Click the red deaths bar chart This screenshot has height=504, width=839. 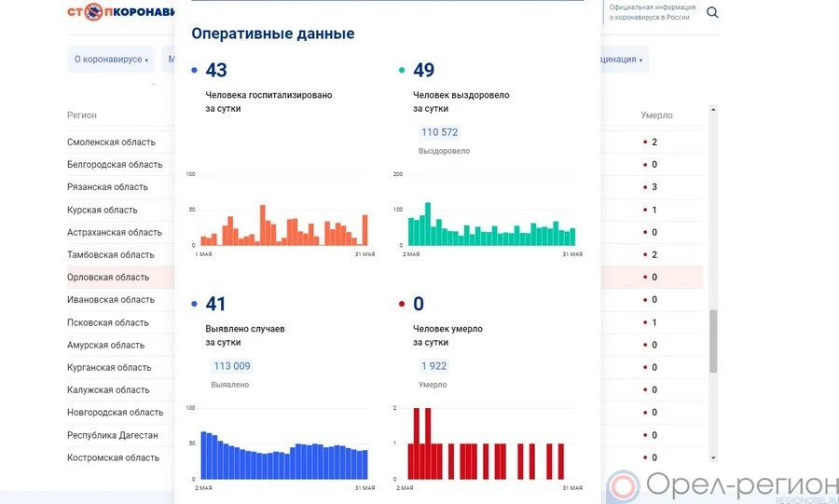[487, 444]
